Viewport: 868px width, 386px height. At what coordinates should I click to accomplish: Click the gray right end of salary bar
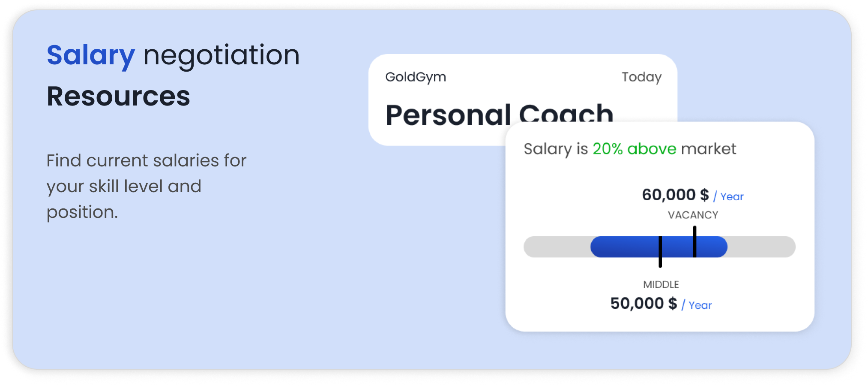pos(762,247)
